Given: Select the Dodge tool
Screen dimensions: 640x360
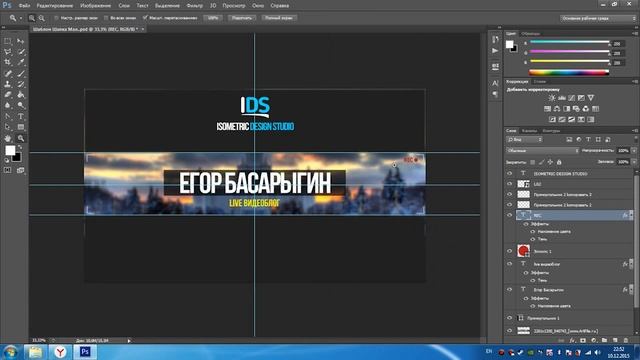Looking at the screenshot, I should [21, 105].
